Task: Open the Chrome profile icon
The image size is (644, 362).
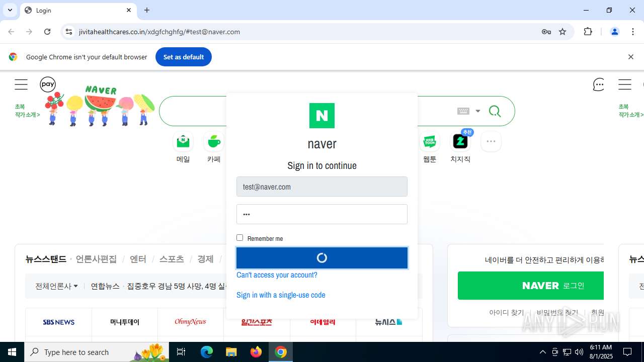Action: [615, 32]
